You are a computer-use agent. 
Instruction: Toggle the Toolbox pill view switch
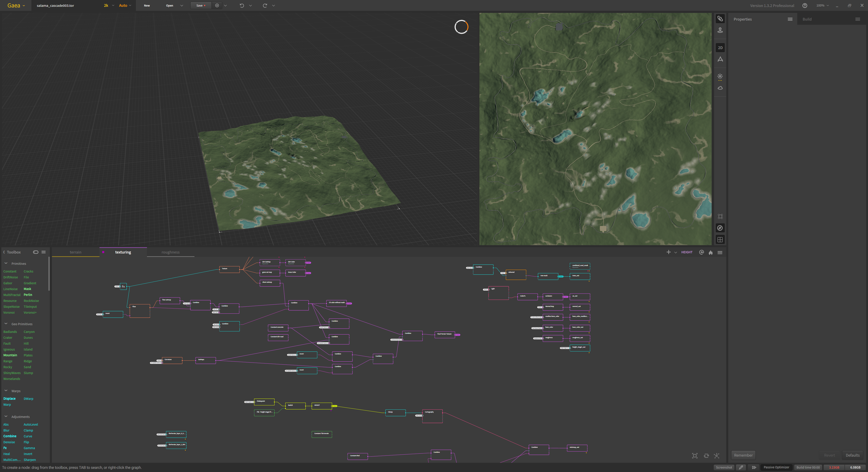tap(35, 252)
